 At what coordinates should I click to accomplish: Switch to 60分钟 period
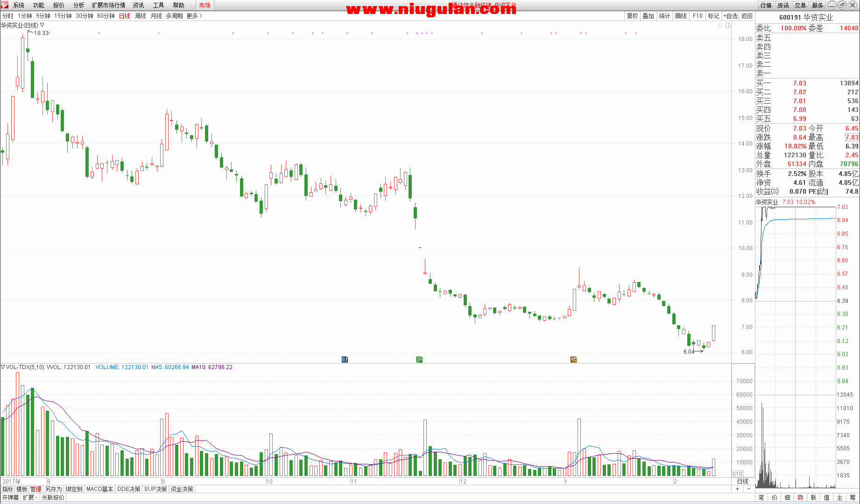click(x=106, y=16)
